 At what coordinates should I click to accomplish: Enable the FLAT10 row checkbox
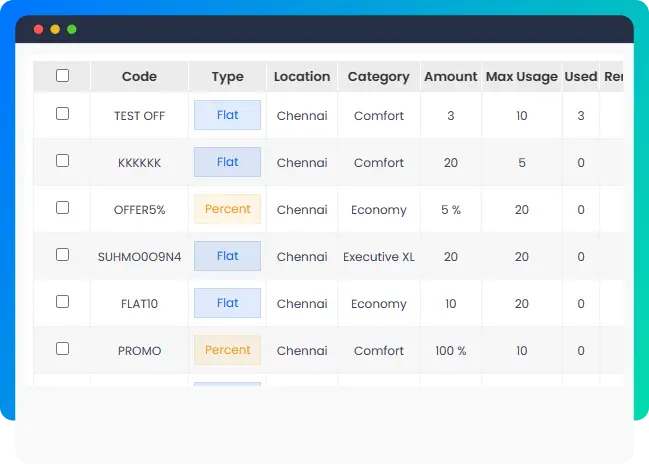[62, 302]
